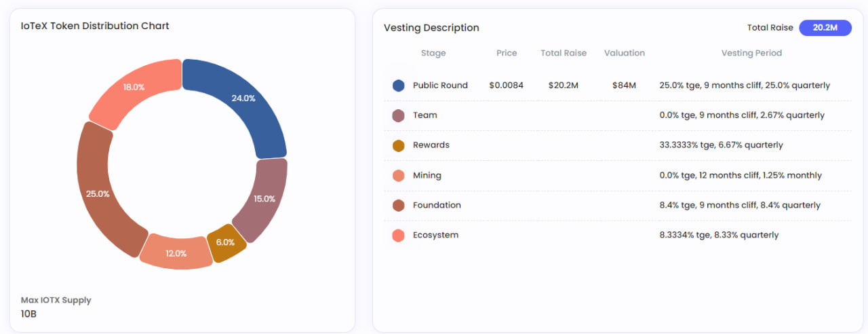
Task: Click the Stage column header
Action: coord(433,53)
